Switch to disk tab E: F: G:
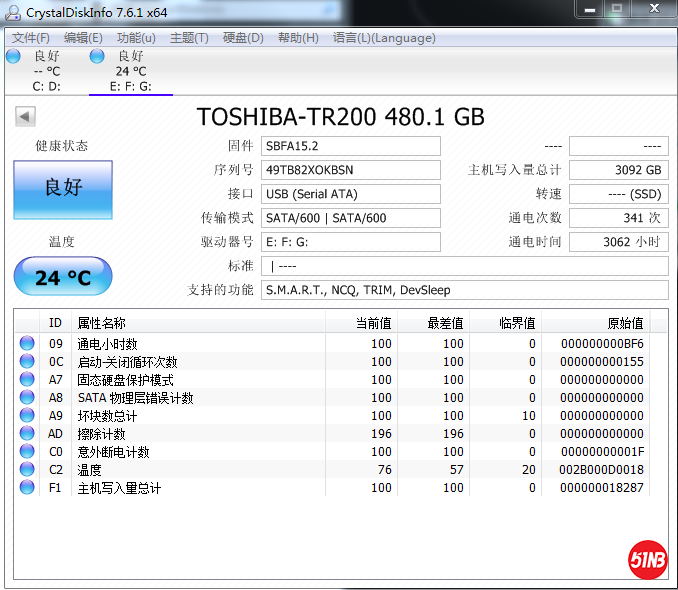 point(131,71)
